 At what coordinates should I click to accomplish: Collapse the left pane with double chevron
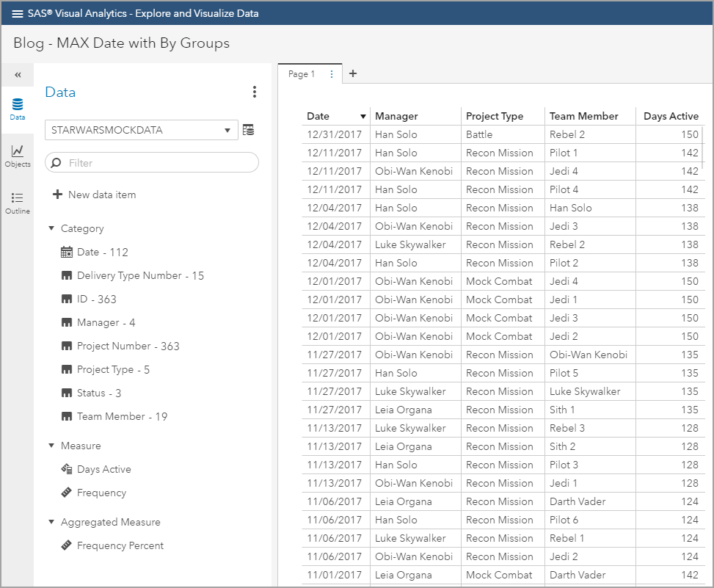pos(18,75)
